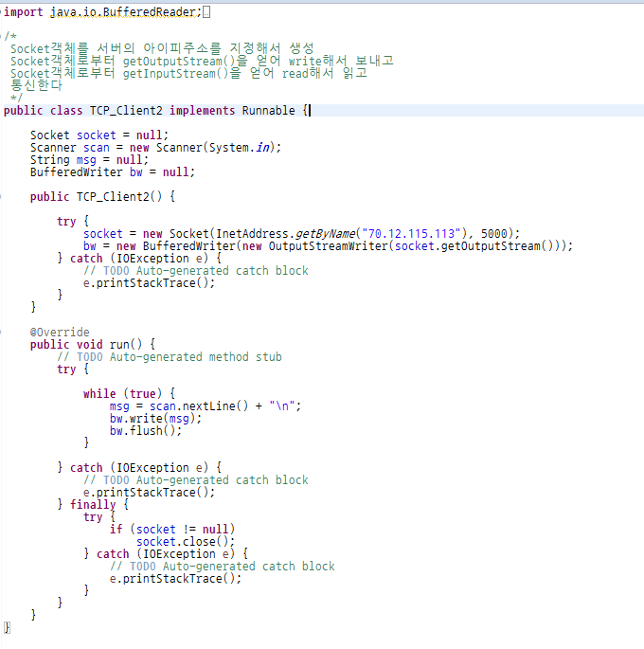
Task: Click the 'while (true)' statement
Action: click(x=122, y=394)
